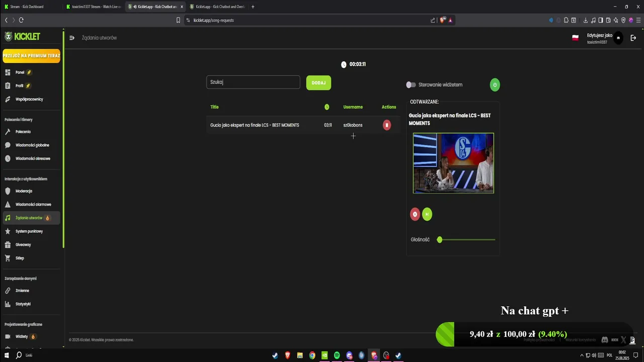Click the green power button
644x362 pixels.
[x=495, y=84]
